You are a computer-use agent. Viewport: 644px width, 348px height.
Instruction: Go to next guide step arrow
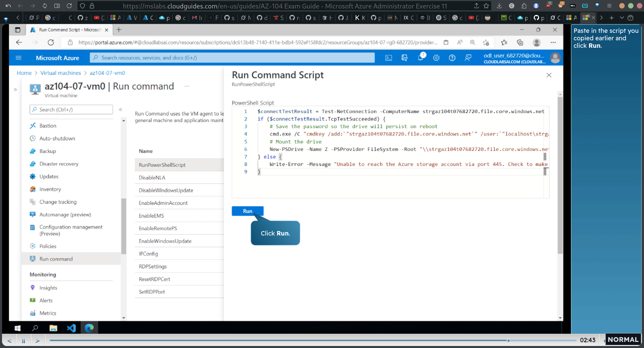coord(38,341)
